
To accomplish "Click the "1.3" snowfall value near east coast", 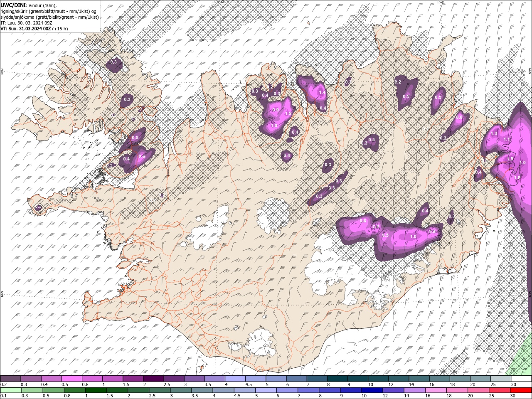I will coord(494,134).
